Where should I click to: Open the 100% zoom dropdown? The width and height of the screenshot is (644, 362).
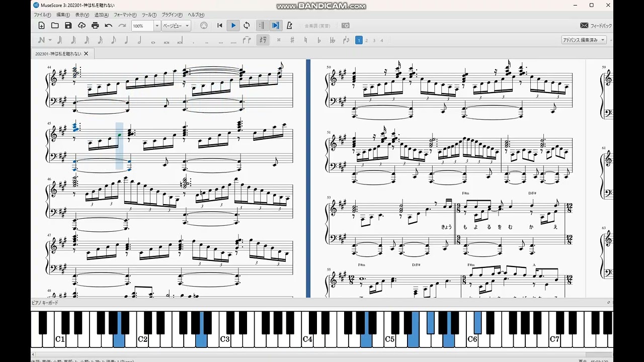[x=157, y=26]
